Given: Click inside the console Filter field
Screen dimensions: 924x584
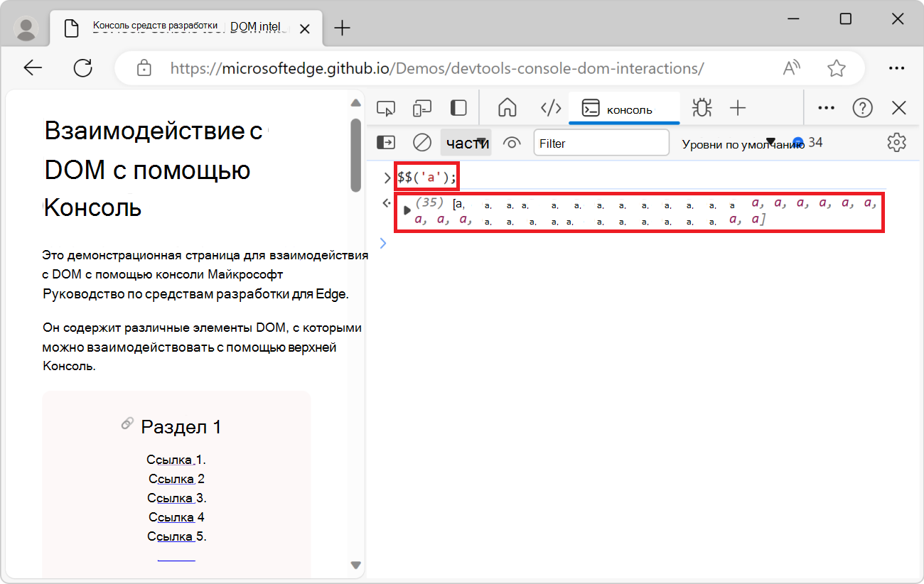Looking at the screenshot, I should point(601,142).
